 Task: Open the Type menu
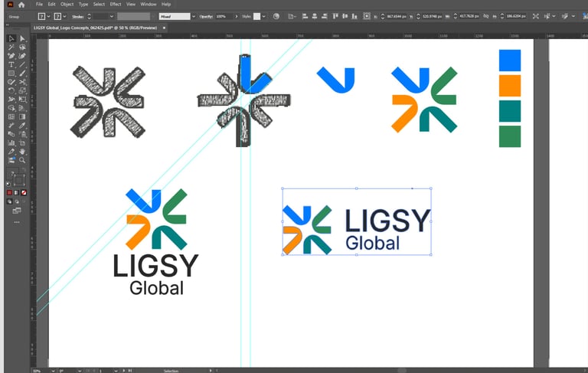click(x=83, y=5)
